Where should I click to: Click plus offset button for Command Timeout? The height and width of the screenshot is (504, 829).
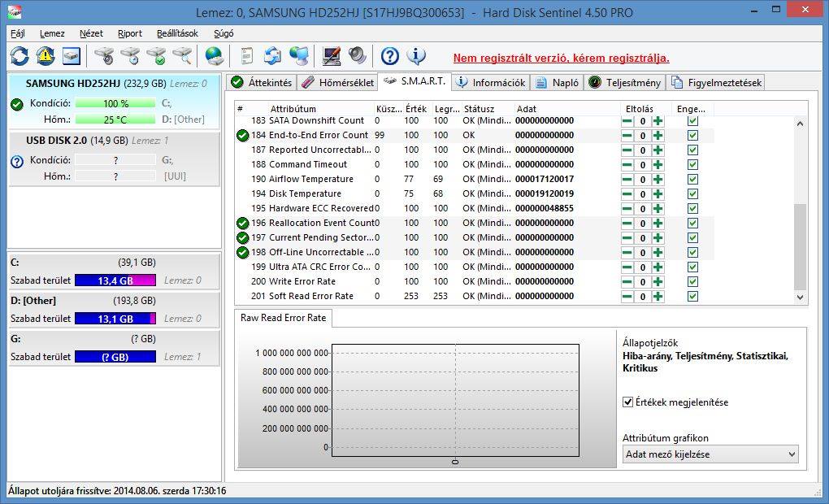(x=658, y=164)
